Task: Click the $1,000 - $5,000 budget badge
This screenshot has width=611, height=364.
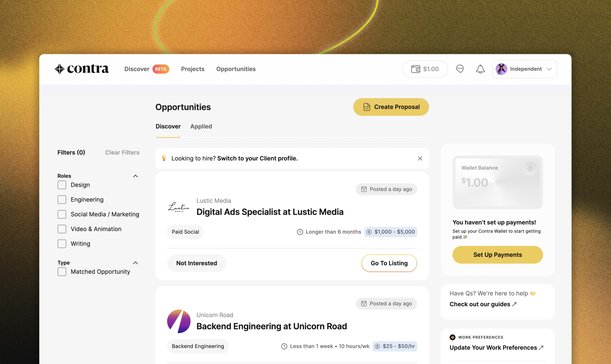Action: pos(391,232)
